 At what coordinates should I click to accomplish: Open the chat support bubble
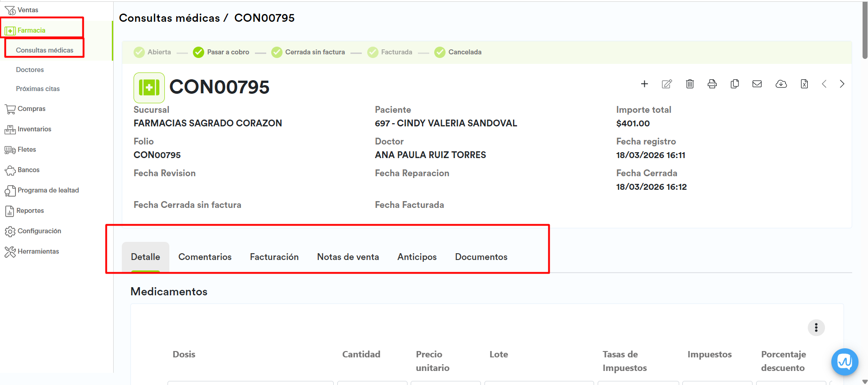(844, 362)
